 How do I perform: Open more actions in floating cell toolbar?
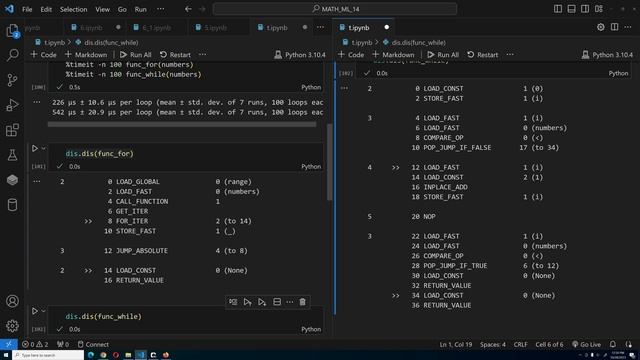pyautogui.click(x=290, y=302)
